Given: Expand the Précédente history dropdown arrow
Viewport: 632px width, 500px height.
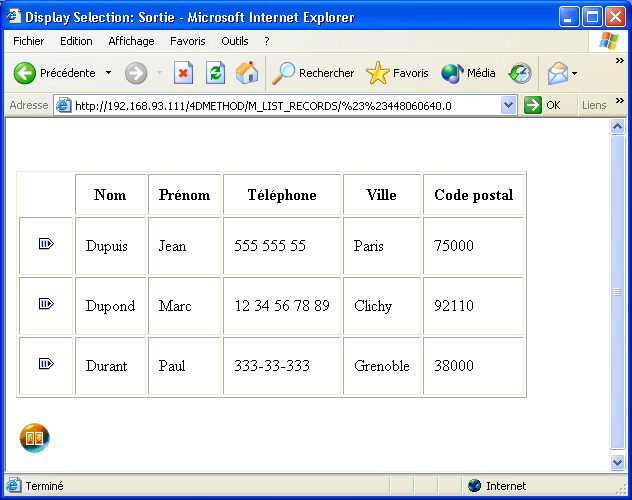Looking at the screenshot, I should coord(108,73).
